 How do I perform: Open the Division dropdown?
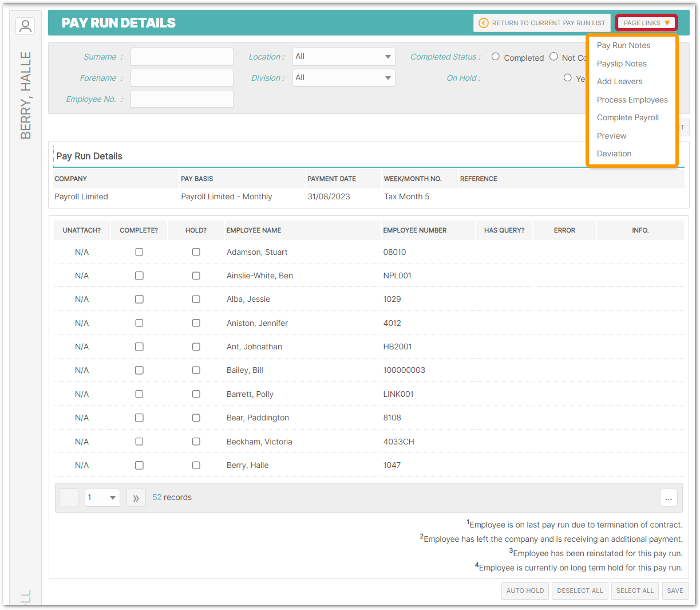pos(343,78)
